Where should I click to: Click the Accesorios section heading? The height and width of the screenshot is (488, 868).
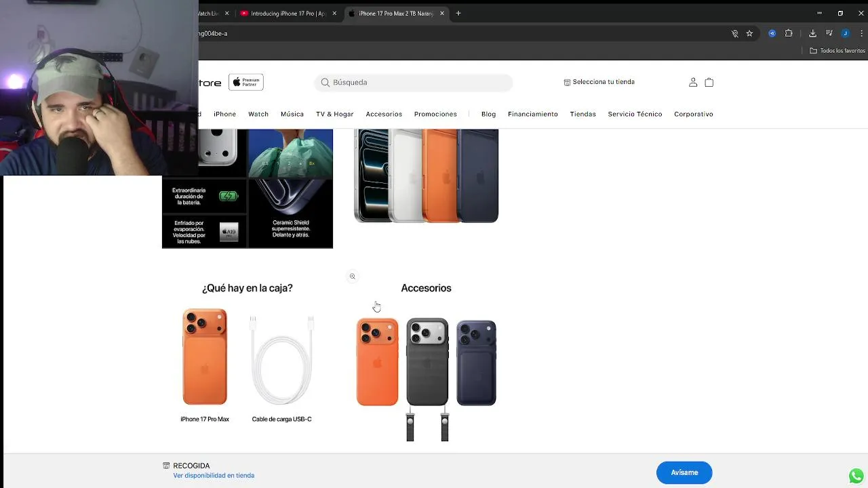(426, 288)
